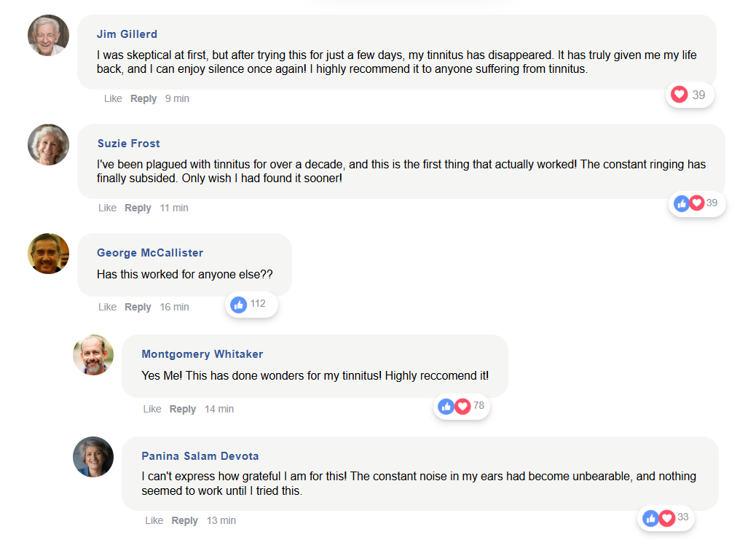
Task: Click George McCallister's profile picture
Action: [x=48, y=254]
